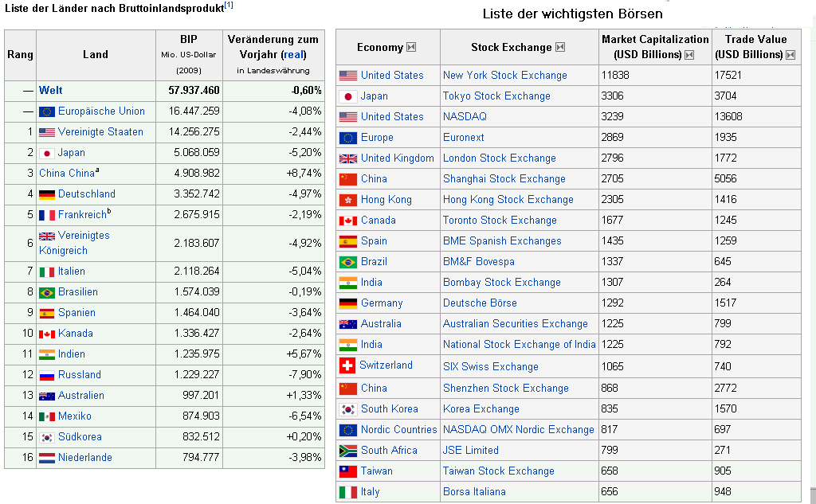
Task: Click the Russland flag icon
Action: [47, 376]
